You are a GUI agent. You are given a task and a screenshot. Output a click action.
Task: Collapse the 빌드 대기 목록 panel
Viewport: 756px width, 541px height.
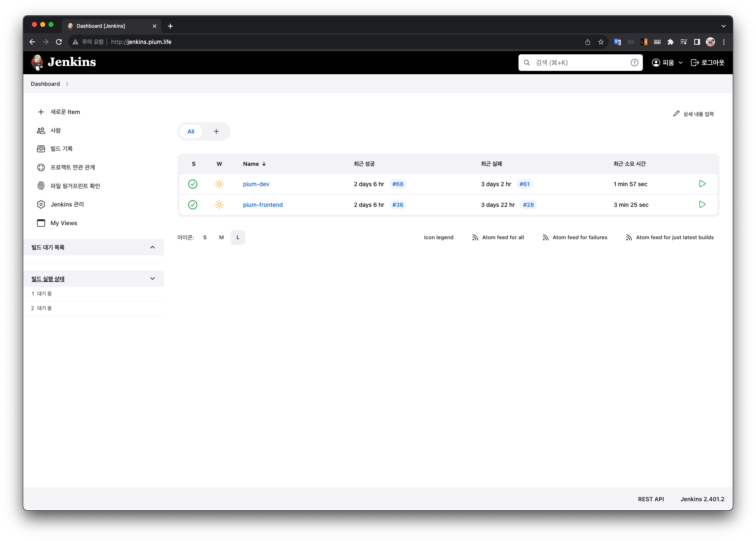[x=152, y=247]
